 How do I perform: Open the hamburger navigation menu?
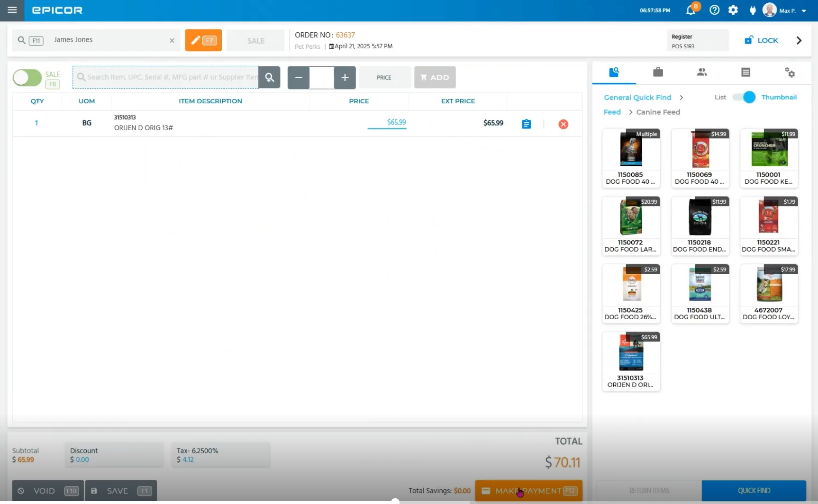click(12, 10)
